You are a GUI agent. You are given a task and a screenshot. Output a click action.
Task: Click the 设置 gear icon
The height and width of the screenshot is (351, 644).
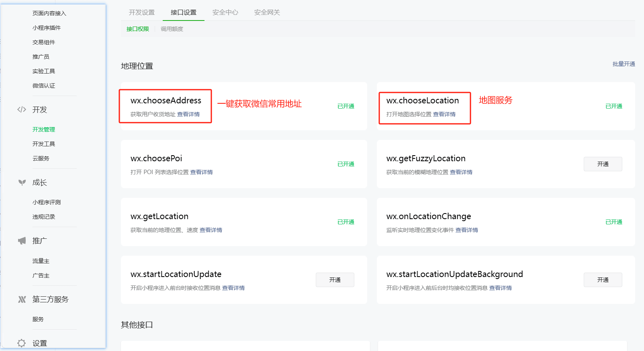[x=22, y=343]
